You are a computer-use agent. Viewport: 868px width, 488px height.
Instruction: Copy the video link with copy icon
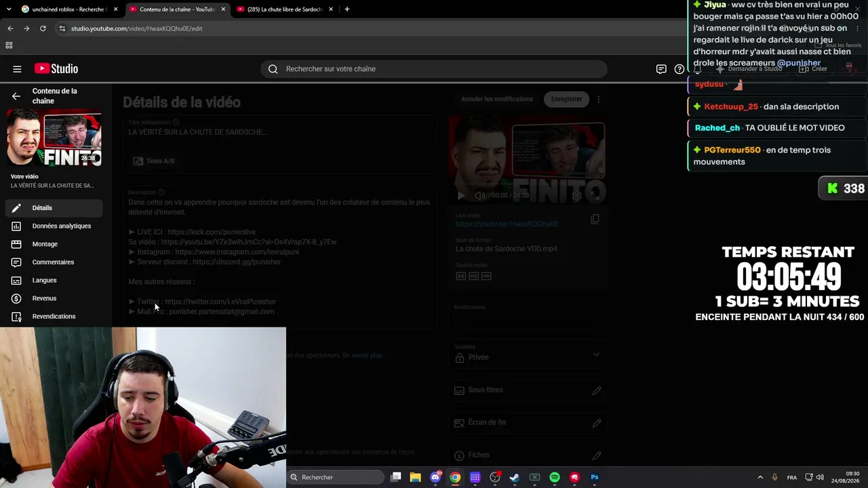tap(595, 219)
